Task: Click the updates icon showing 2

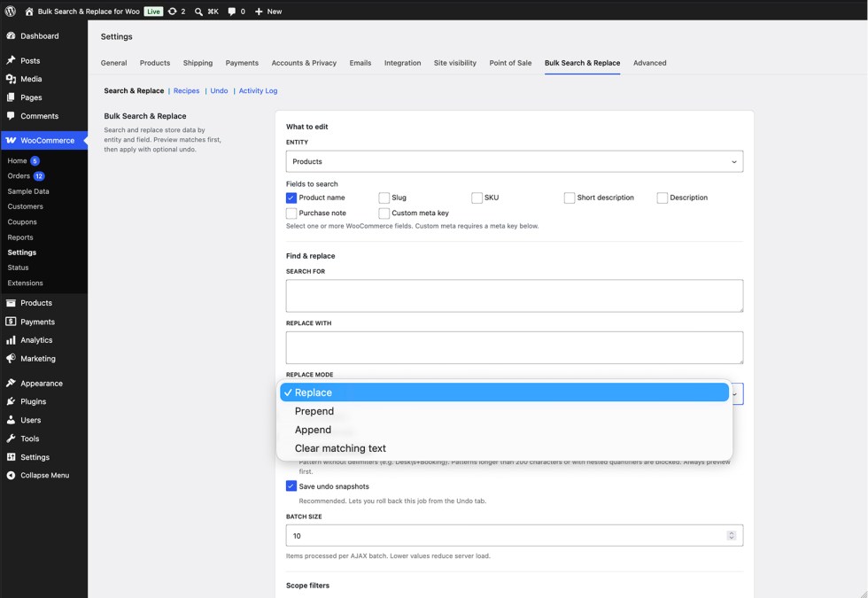Action: coord(172,11)
